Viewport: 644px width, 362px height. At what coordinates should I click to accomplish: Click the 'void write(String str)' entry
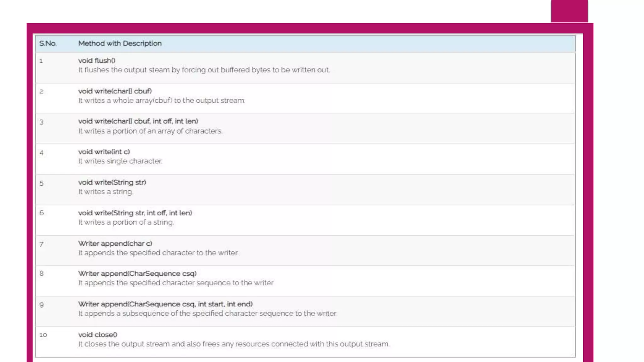(112, 182)
